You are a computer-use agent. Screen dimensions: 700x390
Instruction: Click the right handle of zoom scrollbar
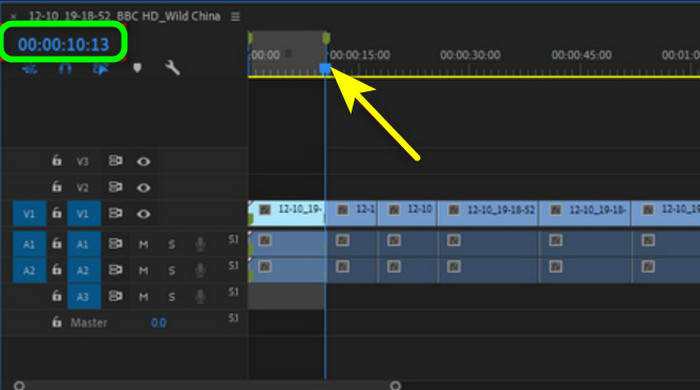click(396, 385)
